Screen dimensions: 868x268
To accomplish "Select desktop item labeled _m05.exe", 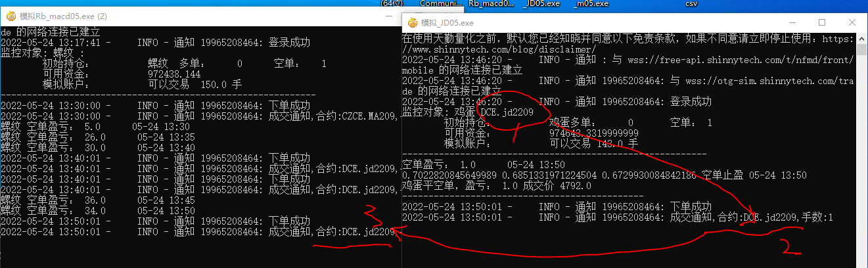I will click(x=591, y=3).
